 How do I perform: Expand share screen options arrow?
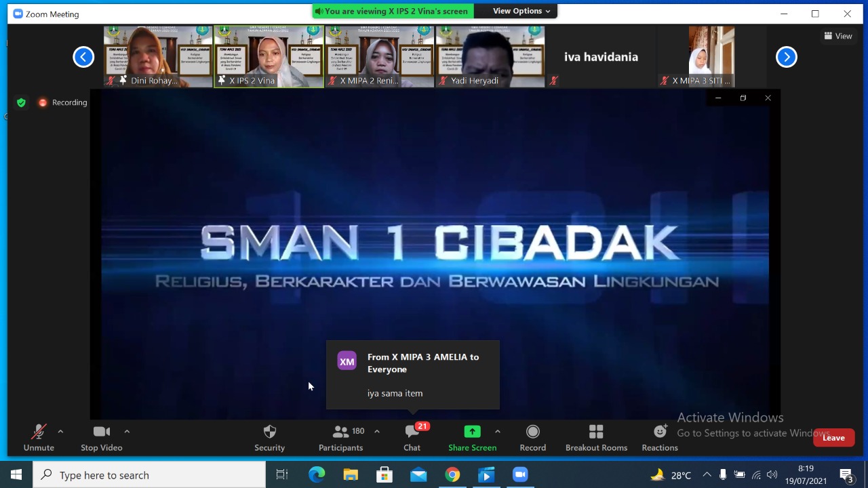[497, 431]
